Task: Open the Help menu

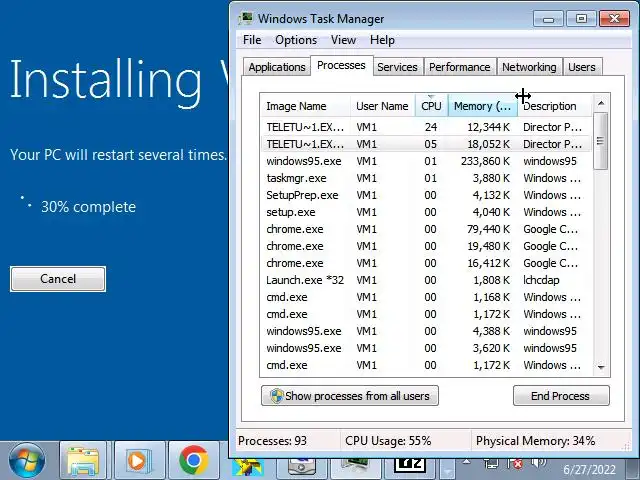Action: 382,40
